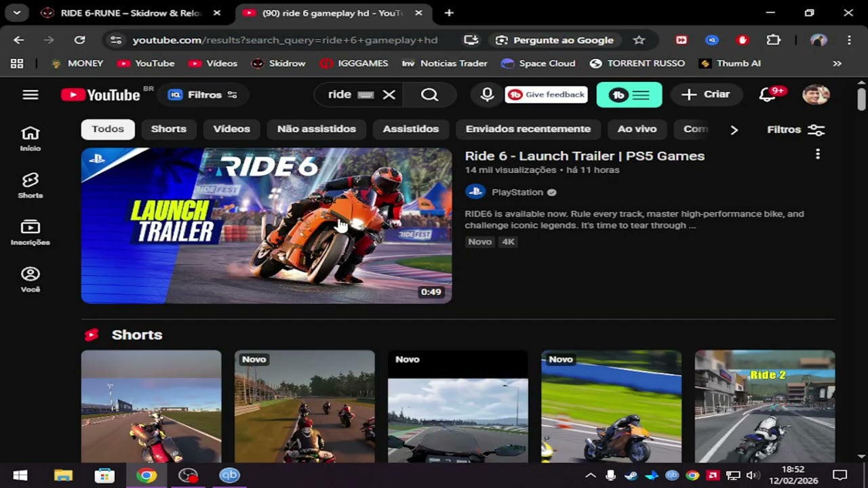Open the cockpit-view Short thumbnail
The image size is (868, 488).
pyautogui.click(x=458, y=407)
